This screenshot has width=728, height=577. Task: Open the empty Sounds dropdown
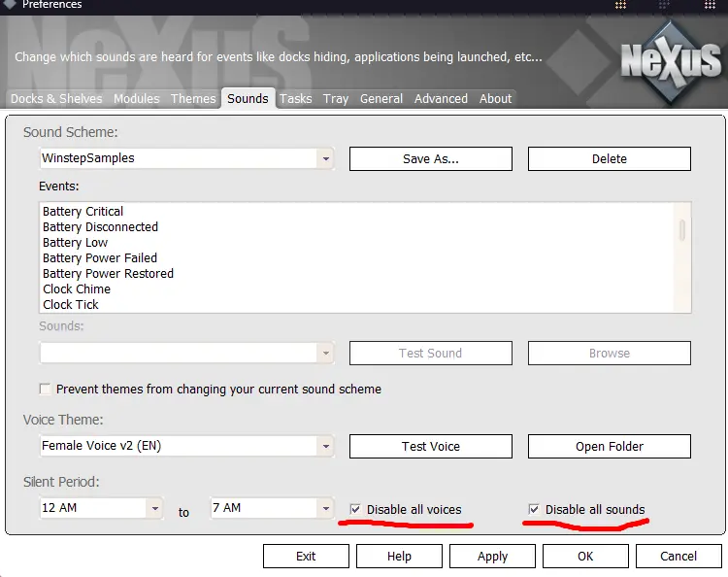325,353
